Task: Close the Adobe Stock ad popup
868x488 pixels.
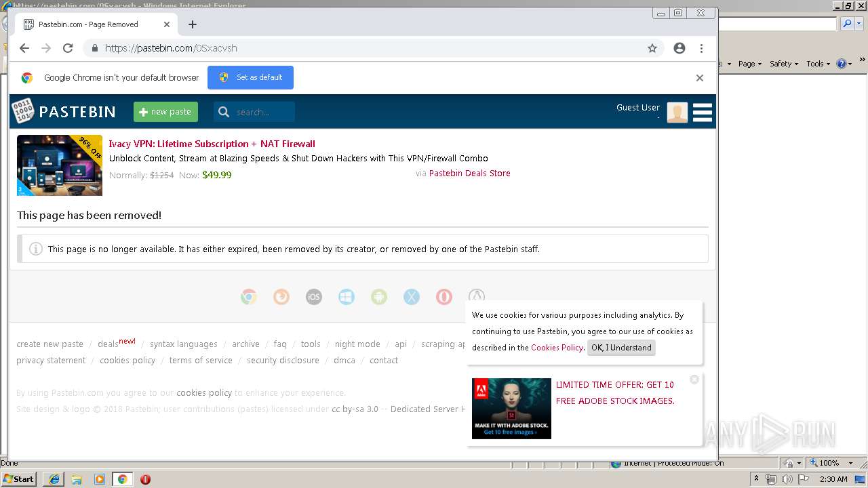Action: (x=694, y=380)
